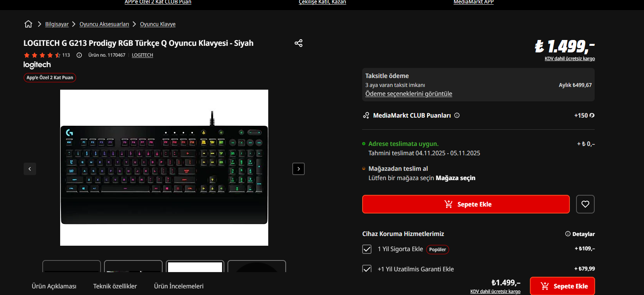Show MediaMarkt CLUB Puanları info icon
This screenshot has height=295, width=644.
pyautogui.click(x=457, y=115)
